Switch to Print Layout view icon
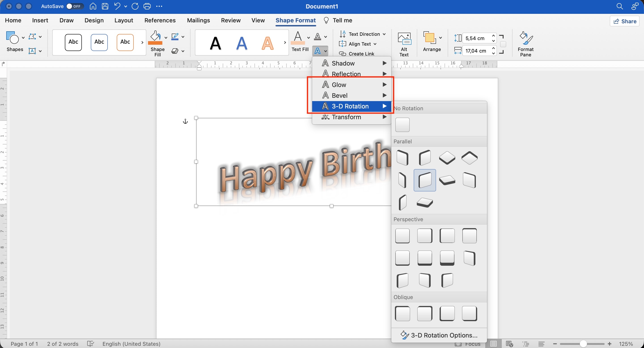Viewport: 644px width, 348px height. click(493, 344)
